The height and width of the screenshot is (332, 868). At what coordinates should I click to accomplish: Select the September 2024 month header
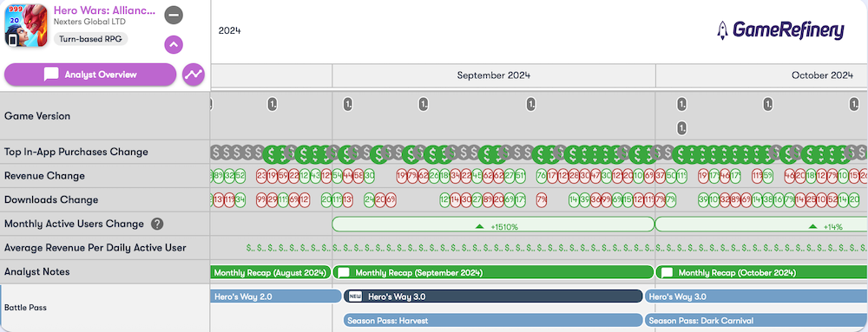pyautogui.click(x=494, y=75)
